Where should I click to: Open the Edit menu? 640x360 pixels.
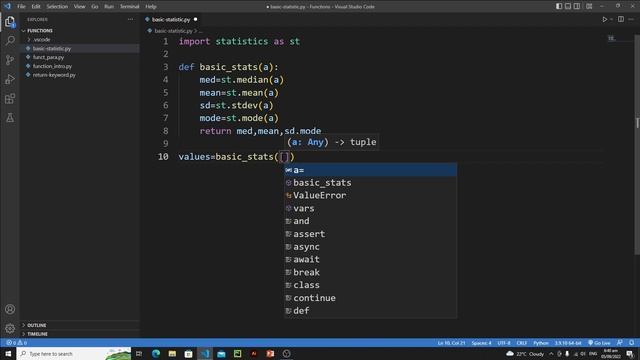[x=36, y=7]
